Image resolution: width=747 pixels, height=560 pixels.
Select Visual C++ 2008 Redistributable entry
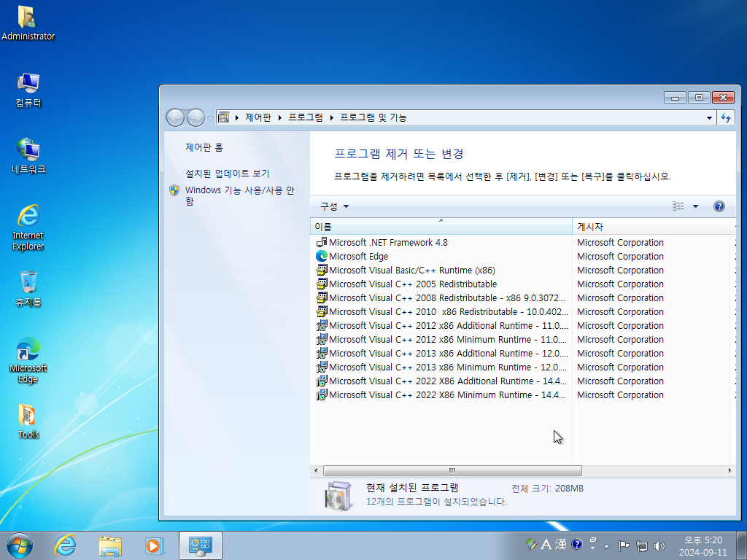(x=441, y=297)
